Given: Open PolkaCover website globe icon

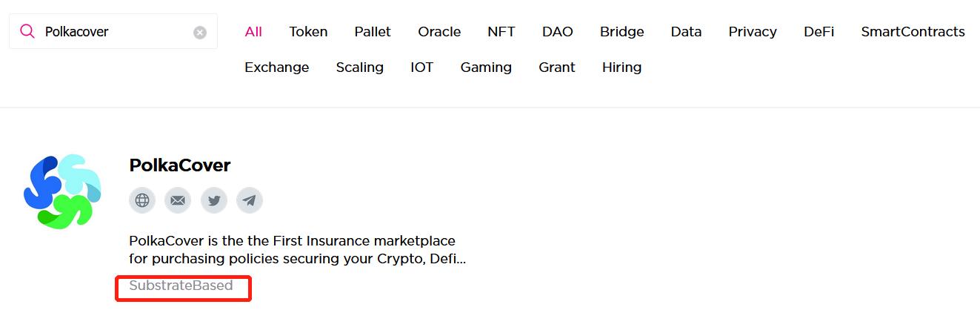Looking at the screenshot, I should click(x=142, y=200).
